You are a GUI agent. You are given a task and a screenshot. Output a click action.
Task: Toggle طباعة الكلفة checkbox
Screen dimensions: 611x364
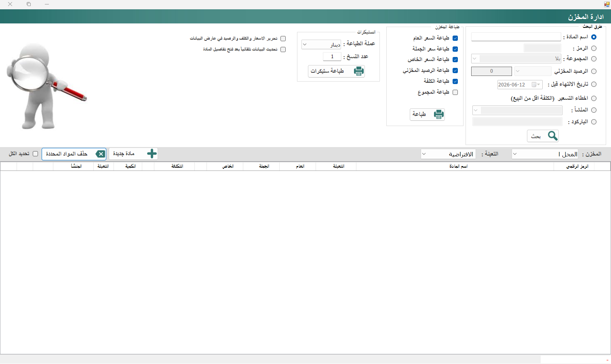[455, 81]
